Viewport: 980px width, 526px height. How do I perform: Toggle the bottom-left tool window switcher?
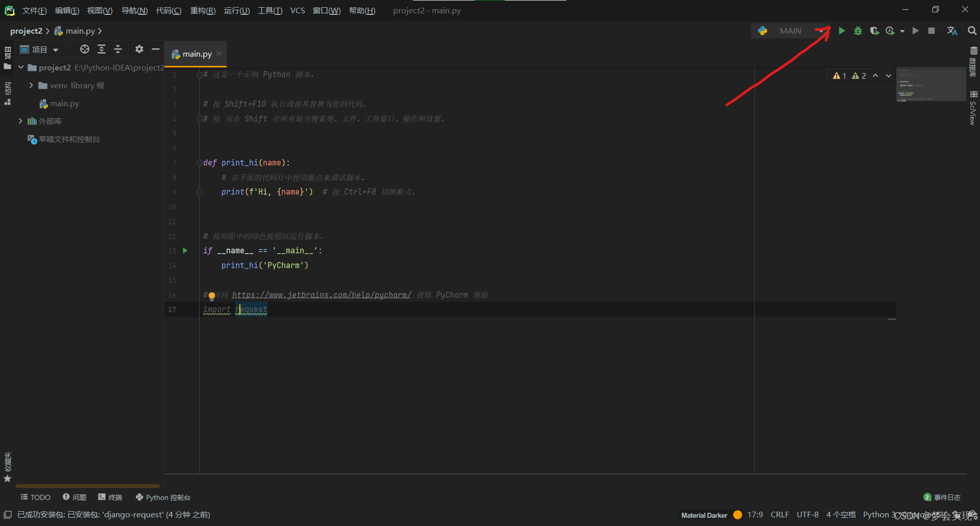(x=8, y=515)
